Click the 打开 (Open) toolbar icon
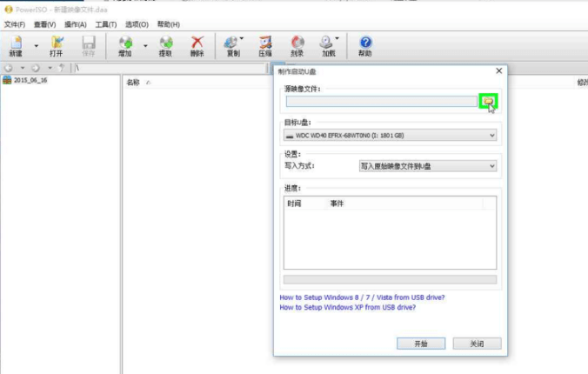 57,46
